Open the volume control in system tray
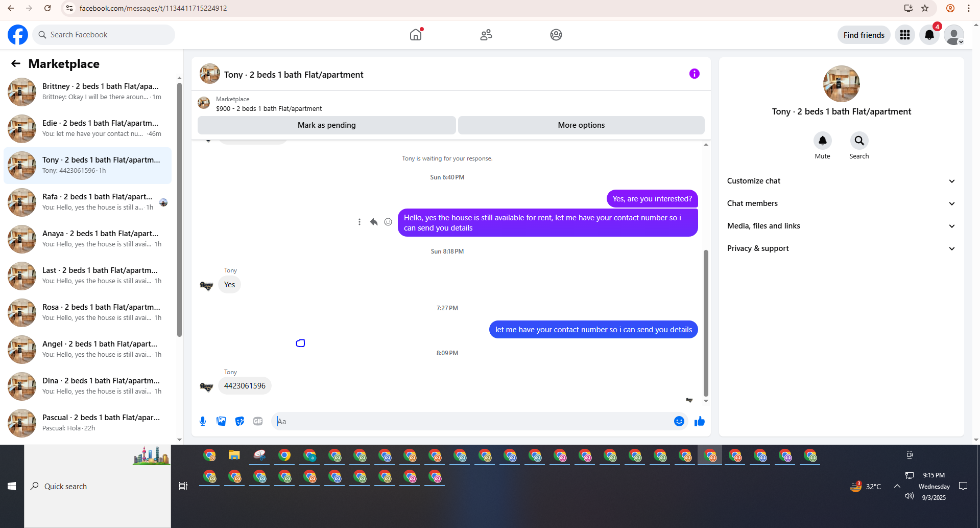Image resolution: width=980 pixels, height=528 pixels. point(910,496)
